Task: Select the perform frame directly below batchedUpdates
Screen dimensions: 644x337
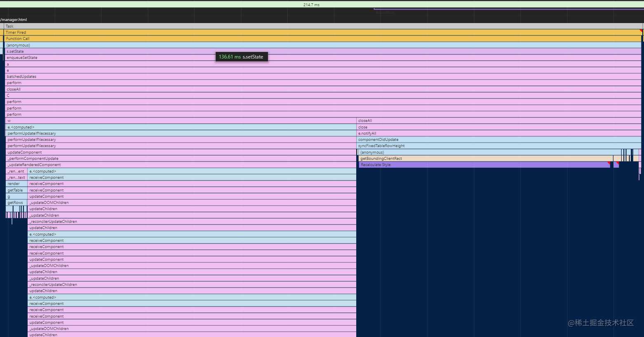Action: 323,83
